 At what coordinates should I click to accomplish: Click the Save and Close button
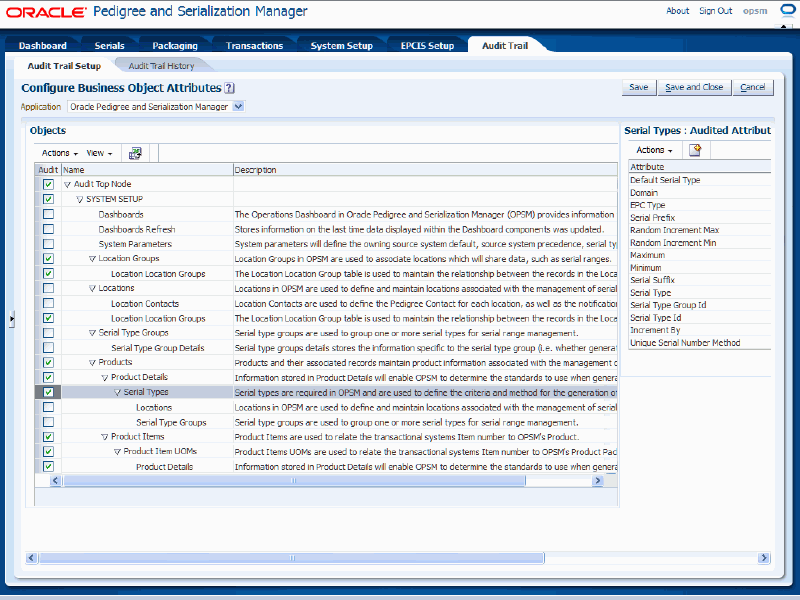pos(694,87)
